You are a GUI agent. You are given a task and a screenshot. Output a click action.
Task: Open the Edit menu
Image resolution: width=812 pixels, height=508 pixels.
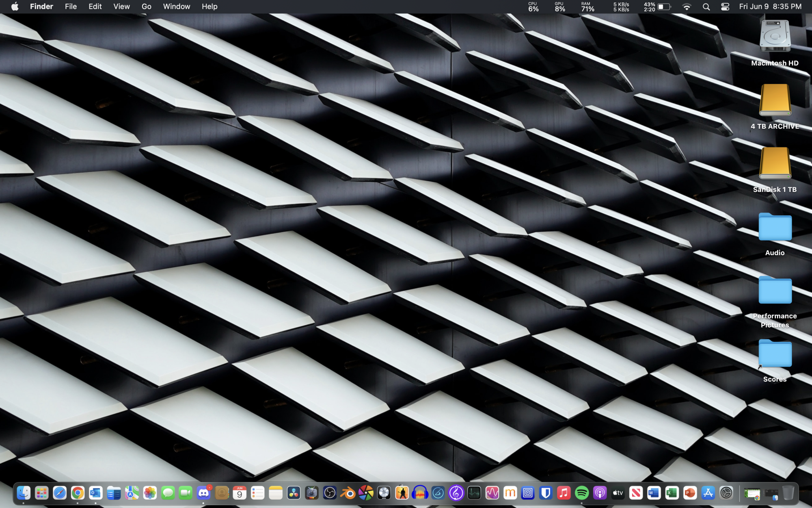point(95,7)
